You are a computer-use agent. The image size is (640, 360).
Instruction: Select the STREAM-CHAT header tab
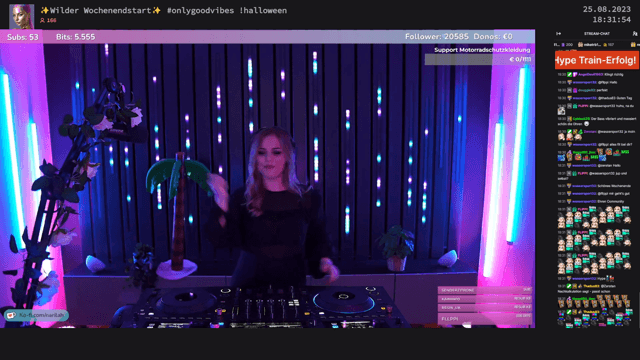(597, 33)
